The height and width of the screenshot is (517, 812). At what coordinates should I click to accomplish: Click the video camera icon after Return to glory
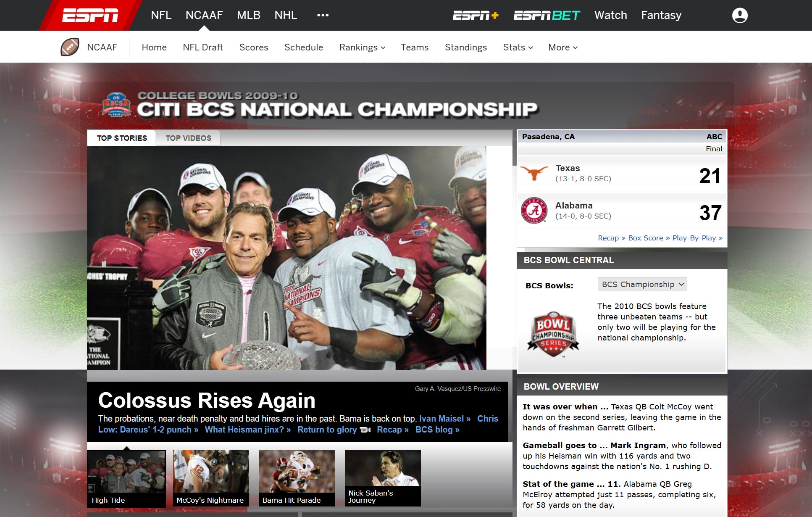click(365, 430)
